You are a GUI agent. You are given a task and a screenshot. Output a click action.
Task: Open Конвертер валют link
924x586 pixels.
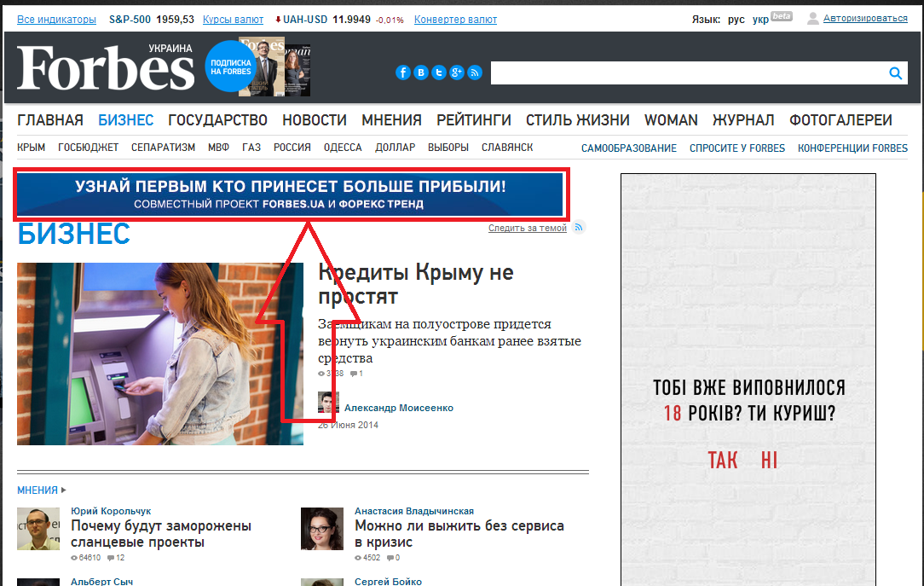click(455, 20)
